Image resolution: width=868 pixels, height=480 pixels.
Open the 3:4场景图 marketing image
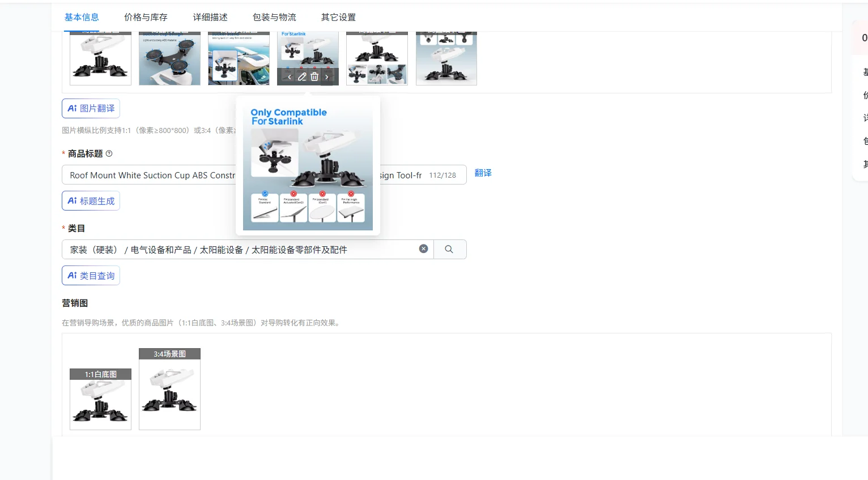(x=169, y=389)
